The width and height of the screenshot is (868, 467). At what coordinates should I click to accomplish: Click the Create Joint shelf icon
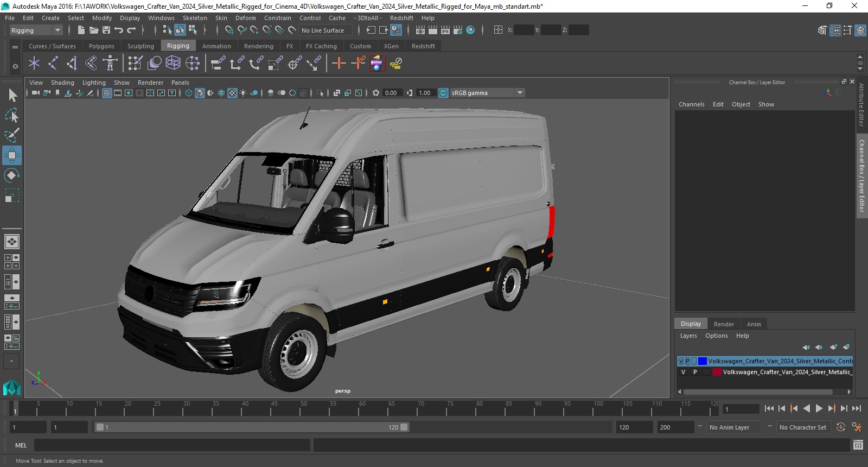click(x=53, y=64)
